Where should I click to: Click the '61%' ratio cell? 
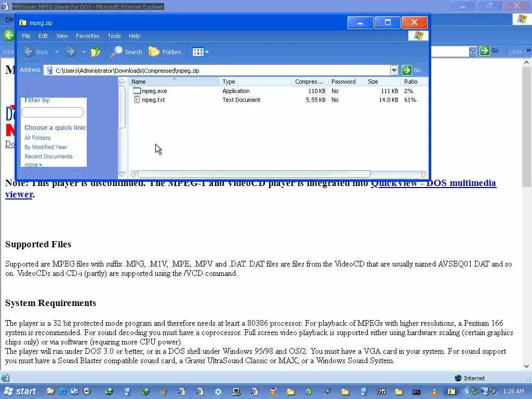tap(410, 100)
